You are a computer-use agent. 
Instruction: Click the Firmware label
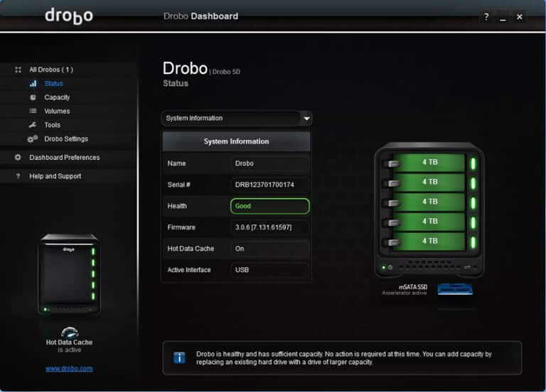click(x=181, y=227)
